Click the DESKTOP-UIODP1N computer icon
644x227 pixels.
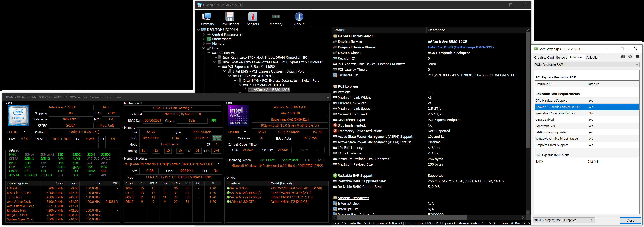(204, 29)
